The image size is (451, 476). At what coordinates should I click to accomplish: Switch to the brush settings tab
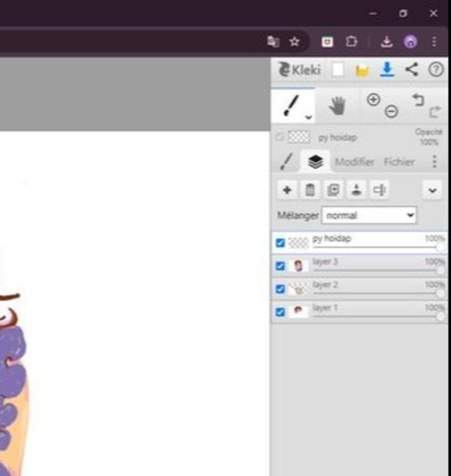[287, 161]
